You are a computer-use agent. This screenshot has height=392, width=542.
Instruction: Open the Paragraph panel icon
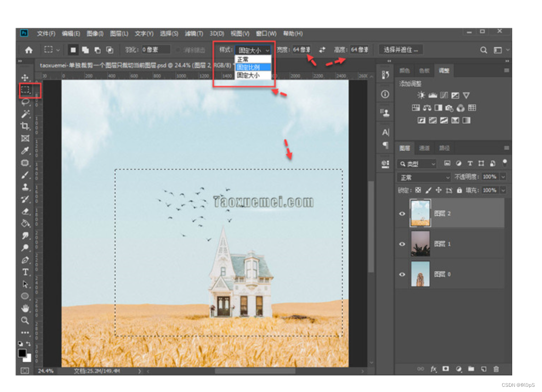tap(385, 145)
